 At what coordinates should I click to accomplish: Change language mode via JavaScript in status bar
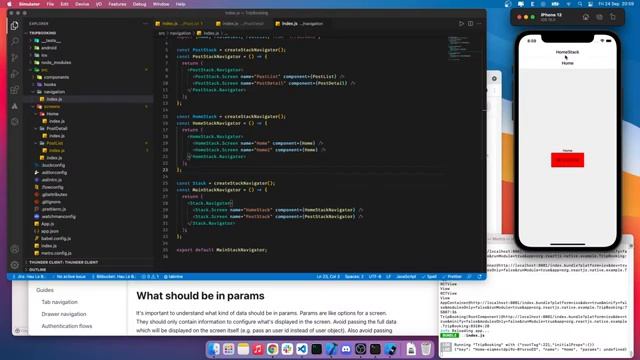click(406, 277)
